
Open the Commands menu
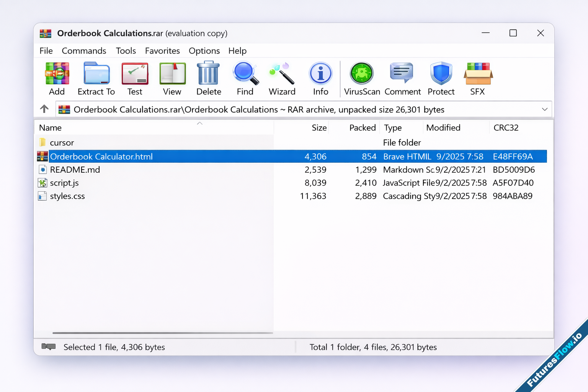84,51
